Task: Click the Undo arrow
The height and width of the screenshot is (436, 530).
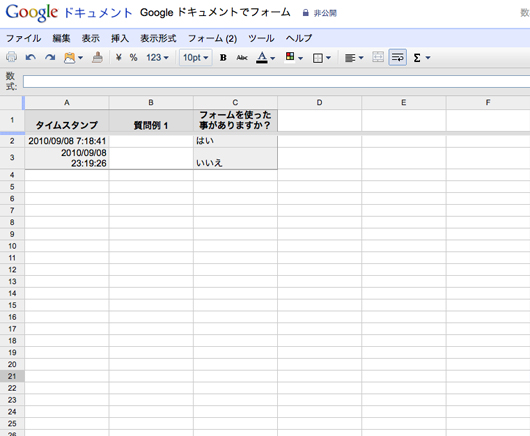Action: (x=31, y=57)
